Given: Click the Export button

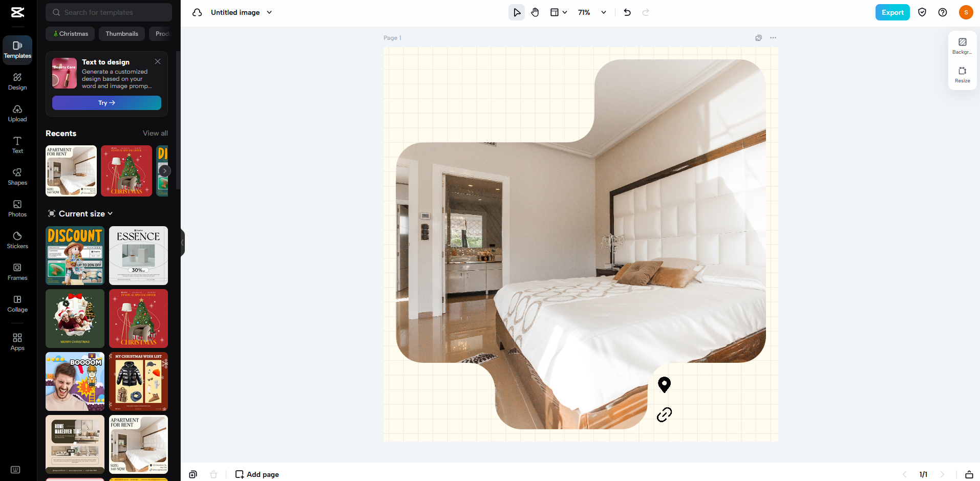Looking at the screenshot, I should tap(892, 12).
